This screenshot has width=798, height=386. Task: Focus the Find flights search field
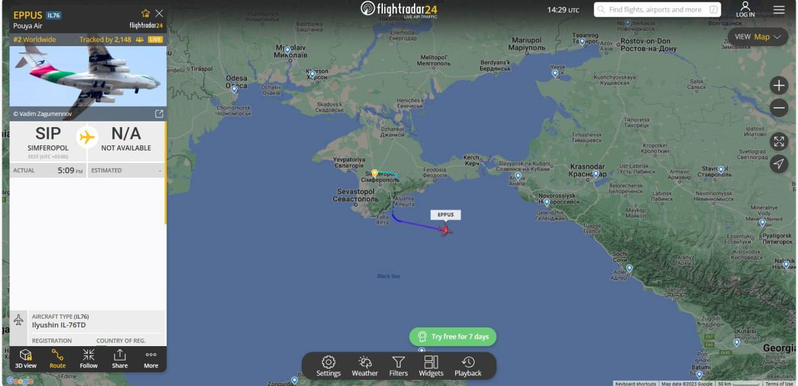click(x=657, y=10)
